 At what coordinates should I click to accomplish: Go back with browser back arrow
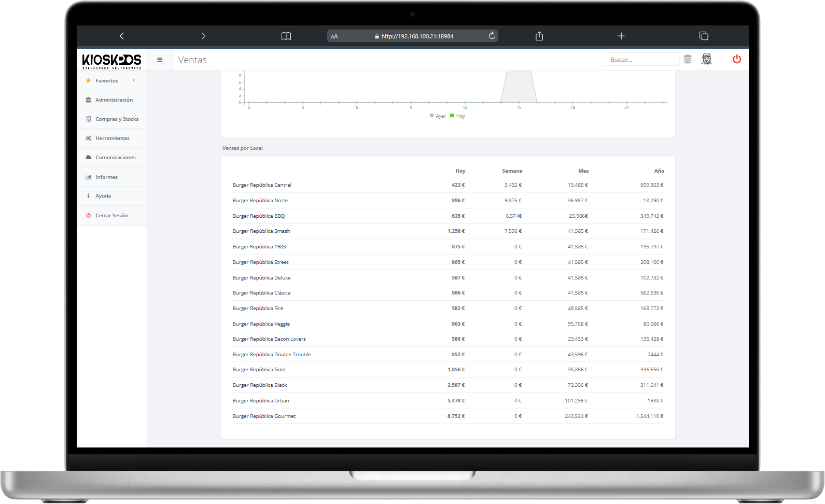coord(122,36)
